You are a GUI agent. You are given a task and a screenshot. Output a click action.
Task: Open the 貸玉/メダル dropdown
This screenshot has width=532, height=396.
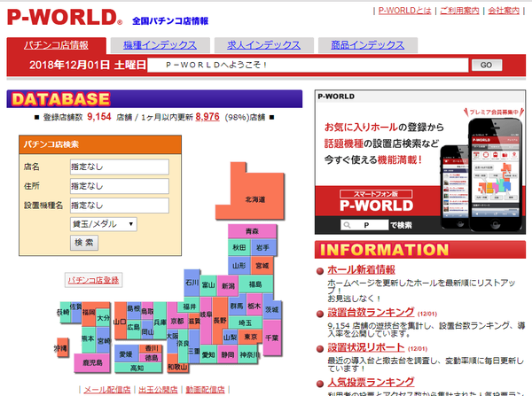104,224
